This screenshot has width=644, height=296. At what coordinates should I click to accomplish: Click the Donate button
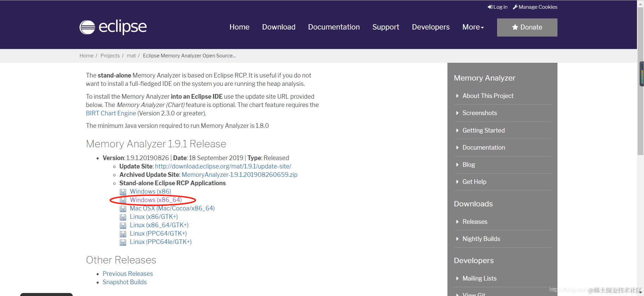(527, 28)
